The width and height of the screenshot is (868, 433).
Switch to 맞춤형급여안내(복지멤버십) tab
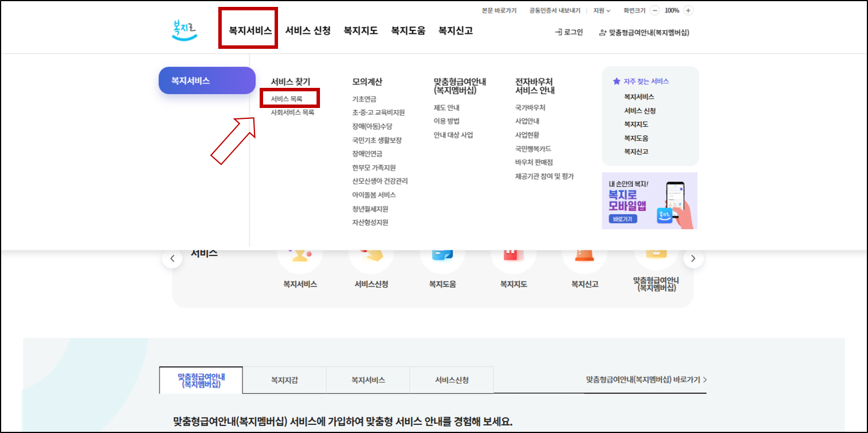click(201, 380)
